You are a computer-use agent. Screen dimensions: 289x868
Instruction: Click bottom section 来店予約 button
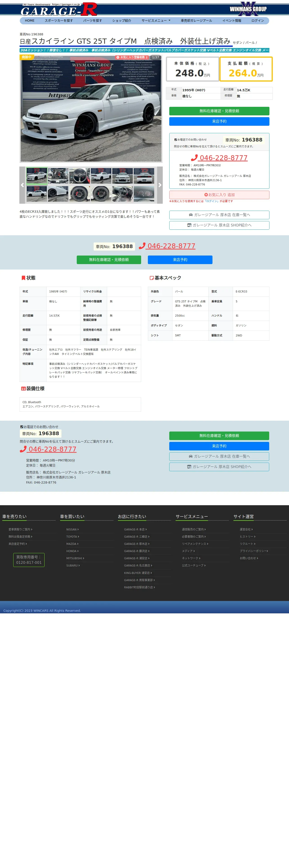click(x=219, y=446)
